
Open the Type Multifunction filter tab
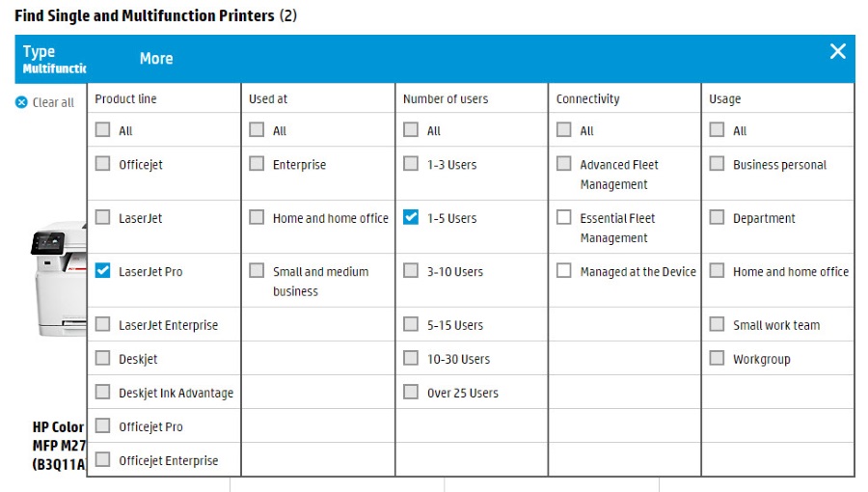(x=53, y=59)
